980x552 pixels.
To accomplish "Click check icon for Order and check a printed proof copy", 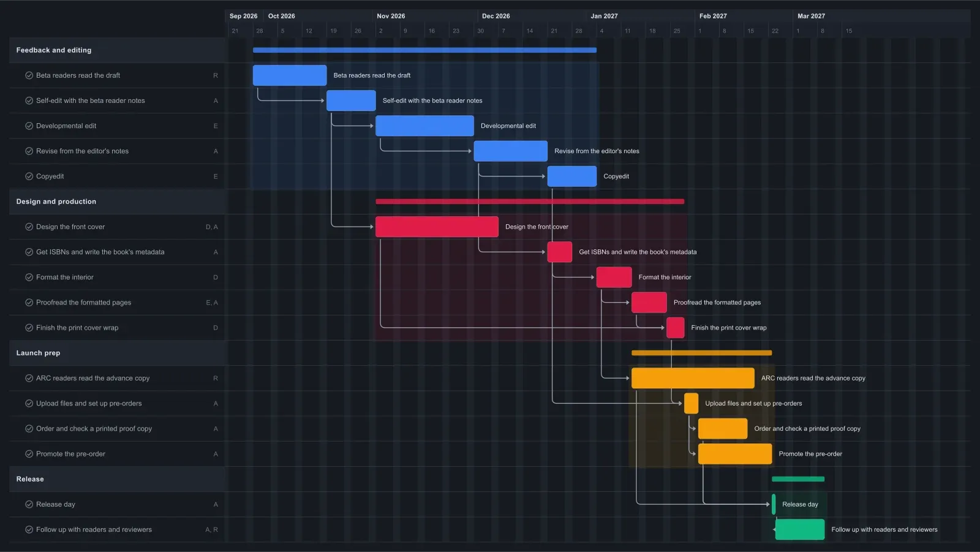I will 29,429.
